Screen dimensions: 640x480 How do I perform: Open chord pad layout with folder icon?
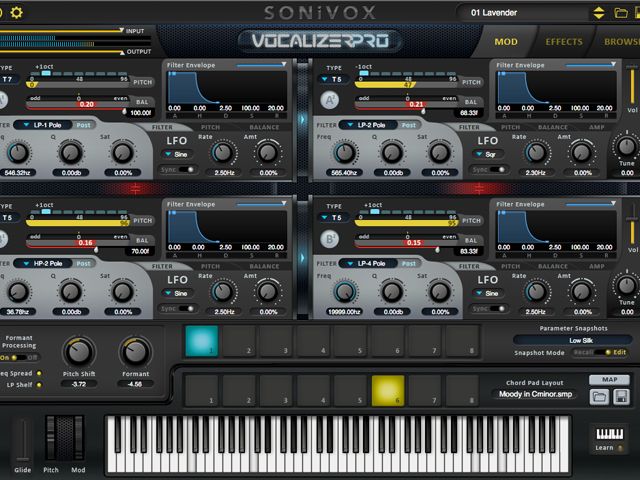[x=599, y=397]
